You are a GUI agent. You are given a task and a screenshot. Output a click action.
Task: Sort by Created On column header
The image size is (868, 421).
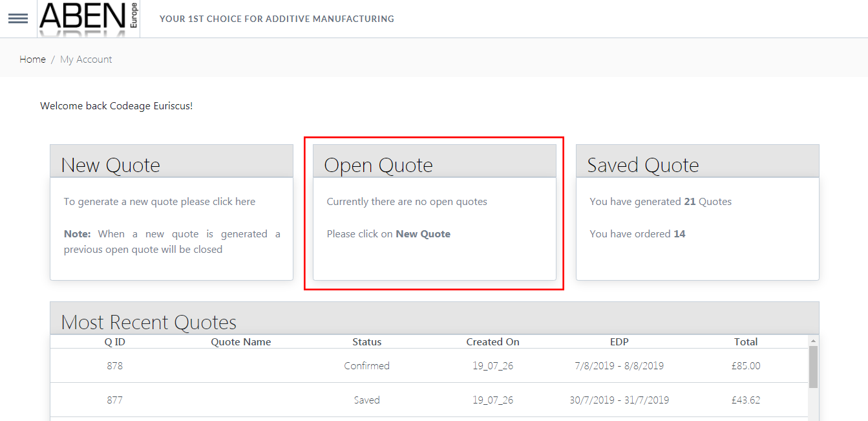click(492, 342)
